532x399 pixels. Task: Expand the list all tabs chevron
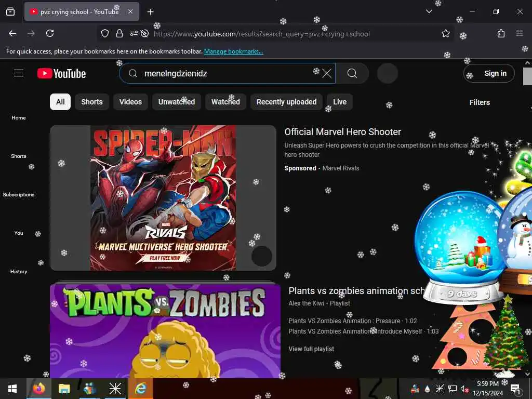(429, 11)
